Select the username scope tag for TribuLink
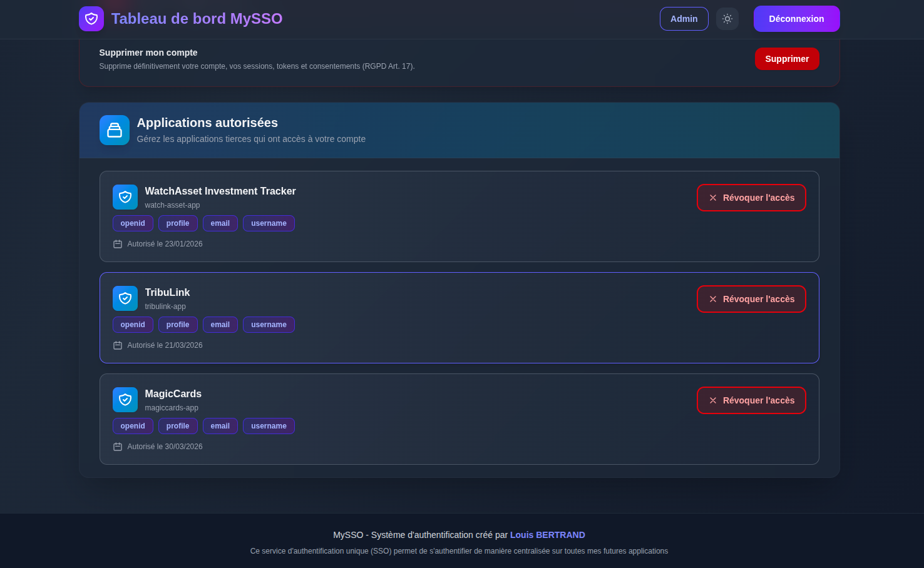Screen dimensions: 924x568 point(269,325)
